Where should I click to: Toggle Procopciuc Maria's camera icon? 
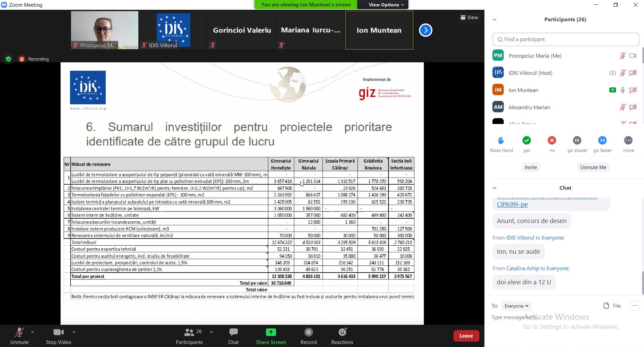[x=633, y=56]
